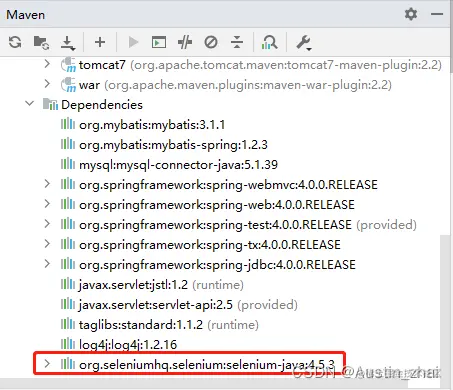The height and width of the screenshot is (390, 453).
Task: Click Execute Maven Goal icon
Action: coord(159,42)
